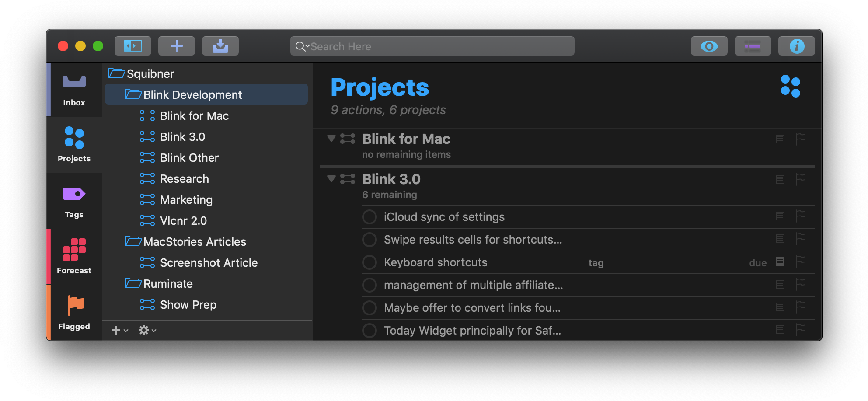
Task: Click the tag field on Keyboard shortcuts
Action: point(596,263)
